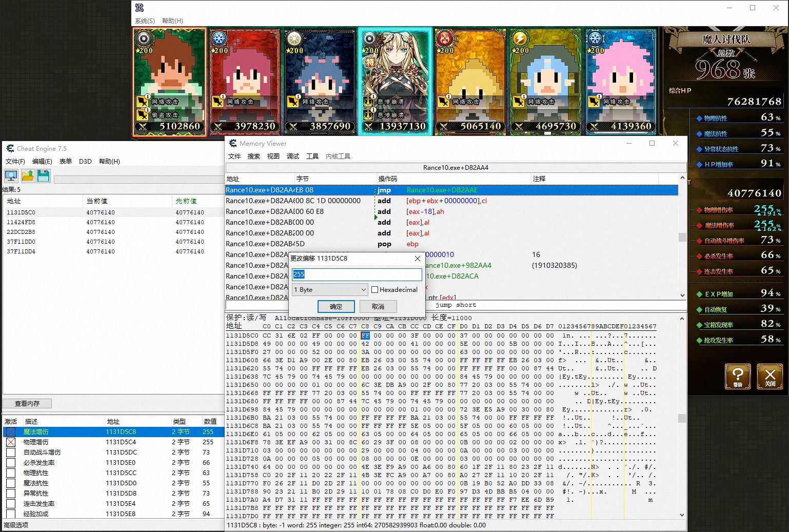This screenshot has width=789, height=532.
Task: Select address 1131D5C0 in results list
Action: (x=113, y=212)
